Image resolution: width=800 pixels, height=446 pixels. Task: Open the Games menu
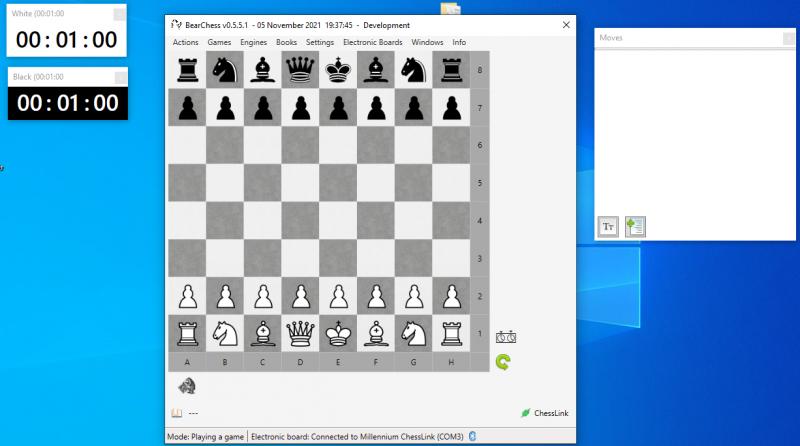click(219, 43)
